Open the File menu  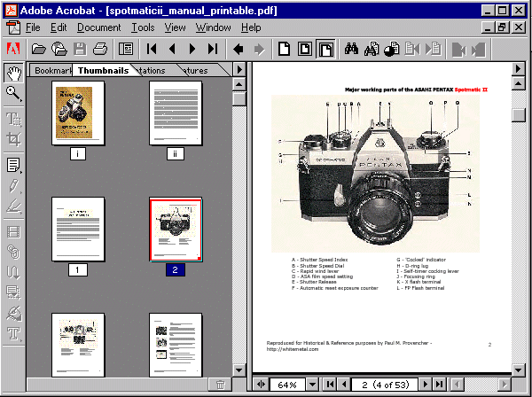(33, 27)
